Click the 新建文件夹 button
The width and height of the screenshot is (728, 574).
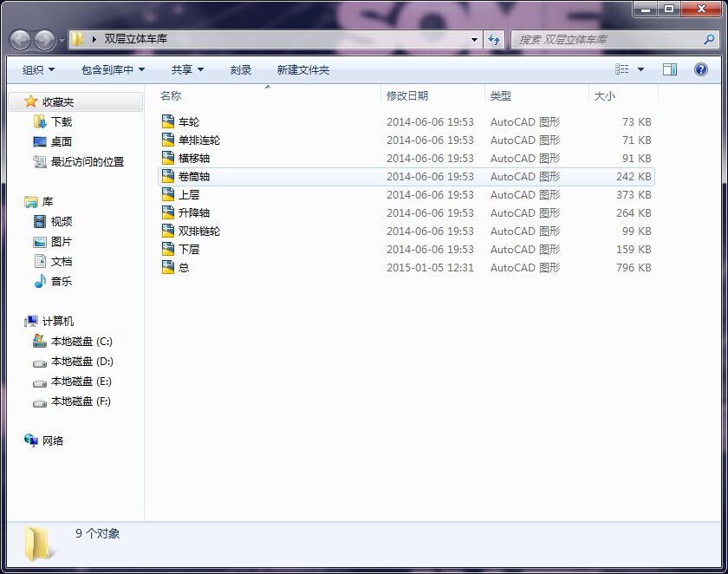(302, 69)
